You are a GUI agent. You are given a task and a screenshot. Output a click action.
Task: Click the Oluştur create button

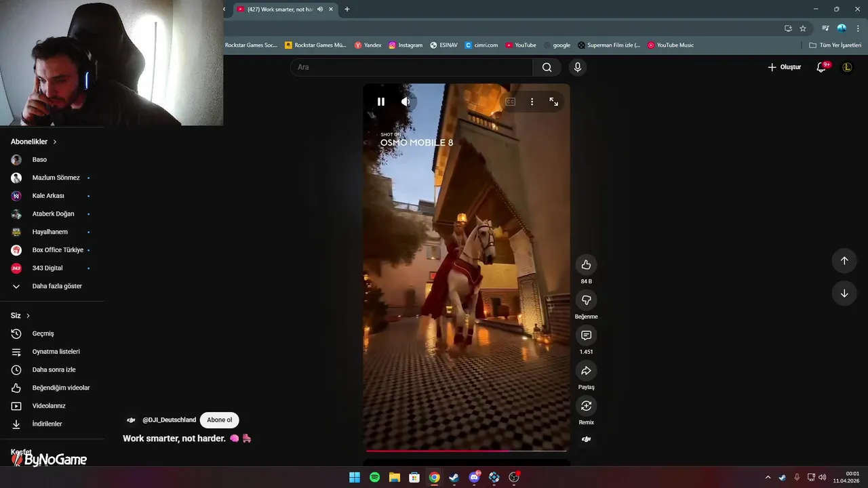click(x=785, y=67)
